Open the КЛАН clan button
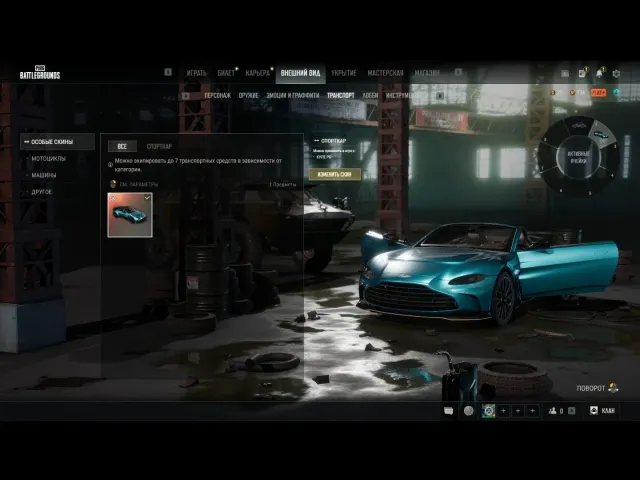This screenshot has width=640, height=480. pyautogui.click(x=602, y=411)
